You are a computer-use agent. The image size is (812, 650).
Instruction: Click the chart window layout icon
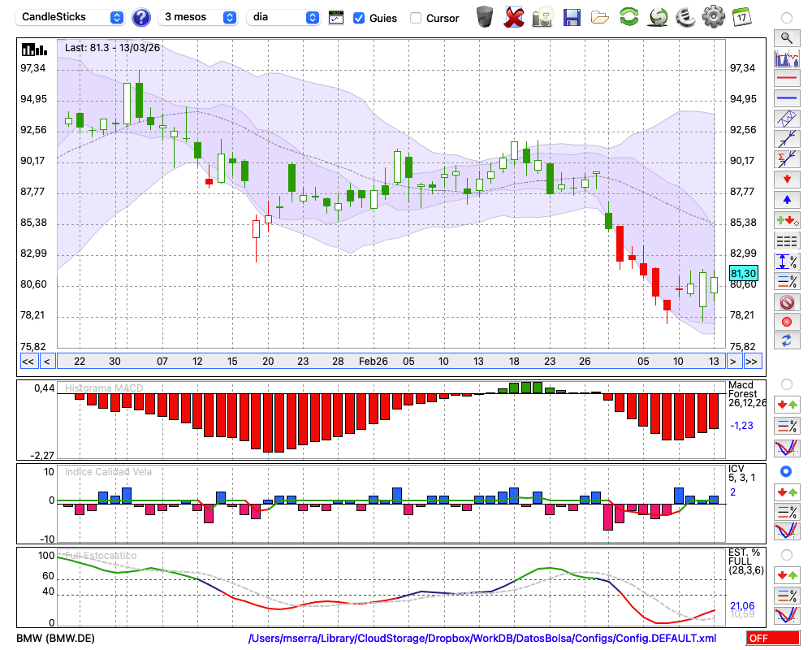coord(336,18)
